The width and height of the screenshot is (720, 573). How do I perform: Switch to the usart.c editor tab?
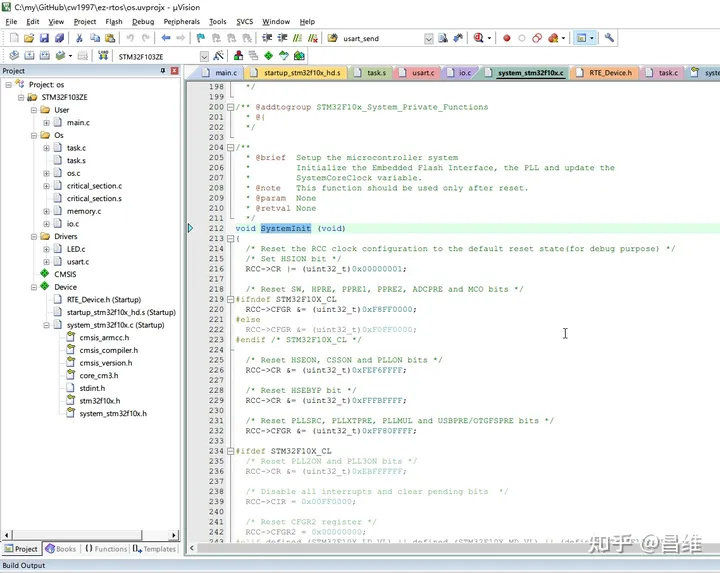[x=417, y=73]
